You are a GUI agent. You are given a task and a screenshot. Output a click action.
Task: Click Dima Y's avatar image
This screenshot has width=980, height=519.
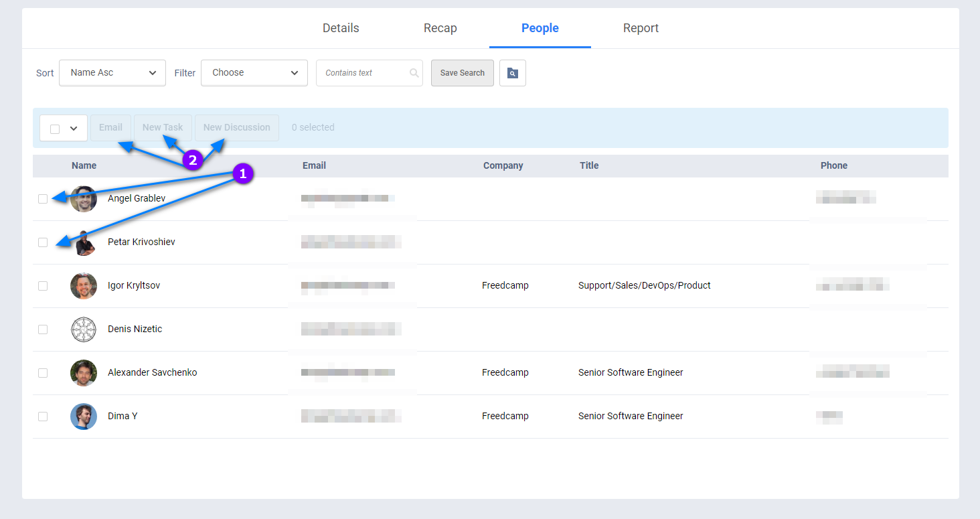click(x=84, y=417)
